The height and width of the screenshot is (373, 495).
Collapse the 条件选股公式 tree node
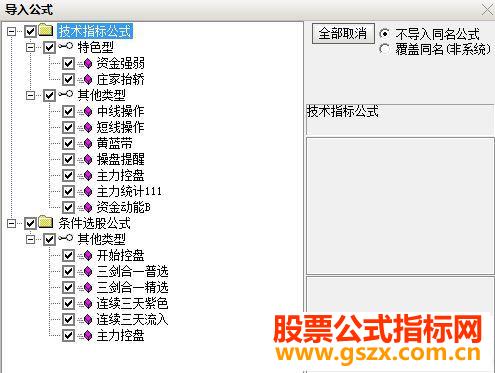click(12, 223)
